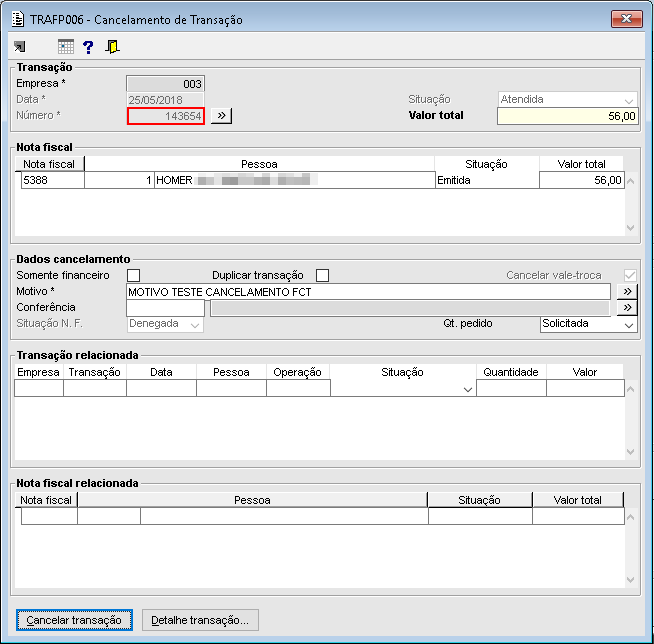Viewport: 654px width, 644px height.
Task: Click scroll down arrow in Transação relacionada grid
Action: tap(631, 452)
